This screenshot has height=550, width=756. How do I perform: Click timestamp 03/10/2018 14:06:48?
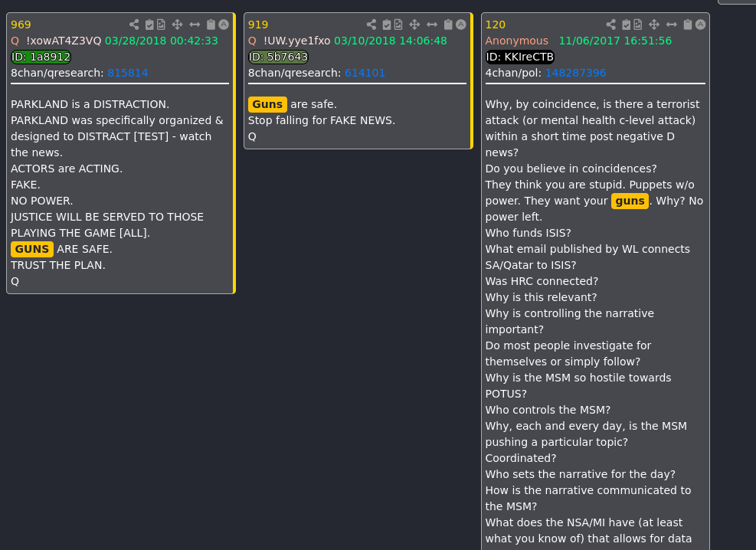point(391,41)
